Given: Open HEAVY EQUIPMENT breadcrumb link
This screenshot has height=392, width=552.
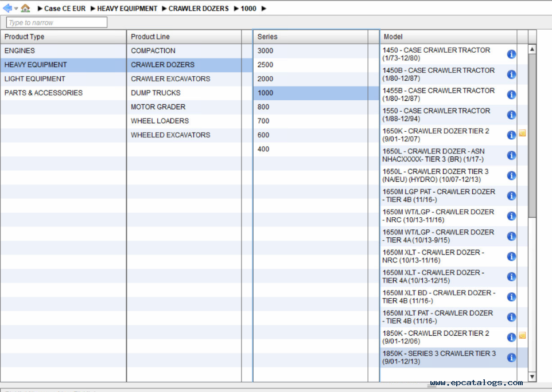Looking at the screenshot, I should pyautogui.click(x=127, y=9).
